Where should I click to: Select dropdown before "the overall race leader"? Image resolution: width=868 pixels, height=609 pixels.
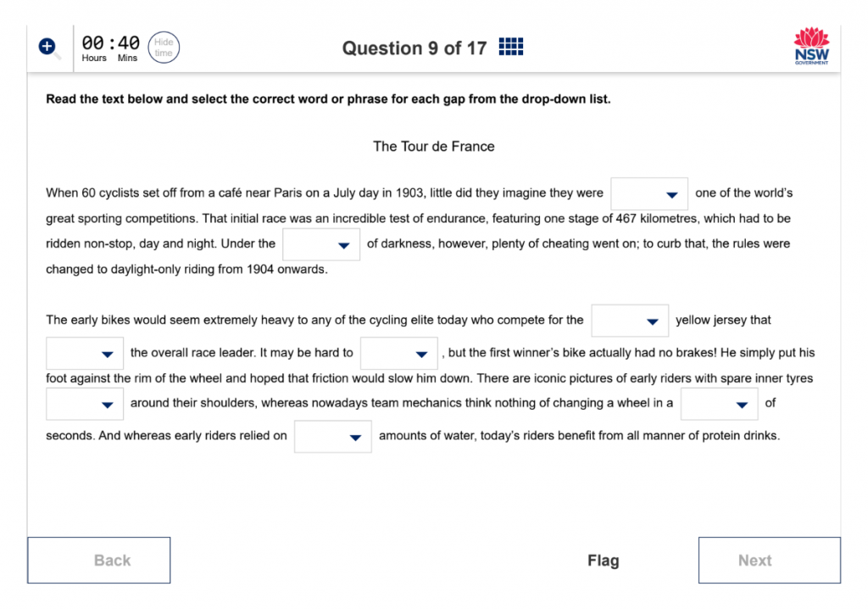[x=85, y=353]
